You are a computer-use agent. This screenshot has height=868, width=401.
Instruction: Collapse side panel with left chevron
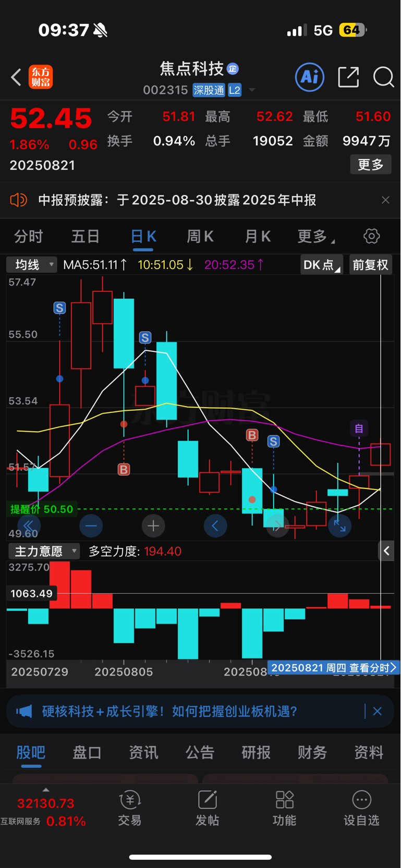[x=386, y=551]
